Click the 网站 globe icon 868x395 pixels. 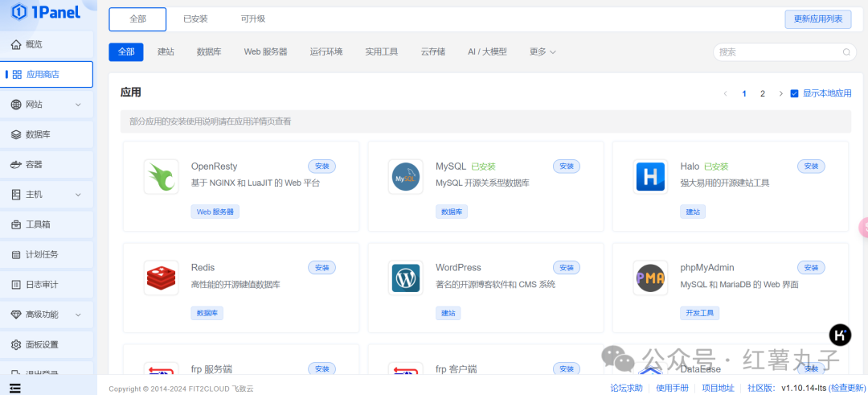16,104
